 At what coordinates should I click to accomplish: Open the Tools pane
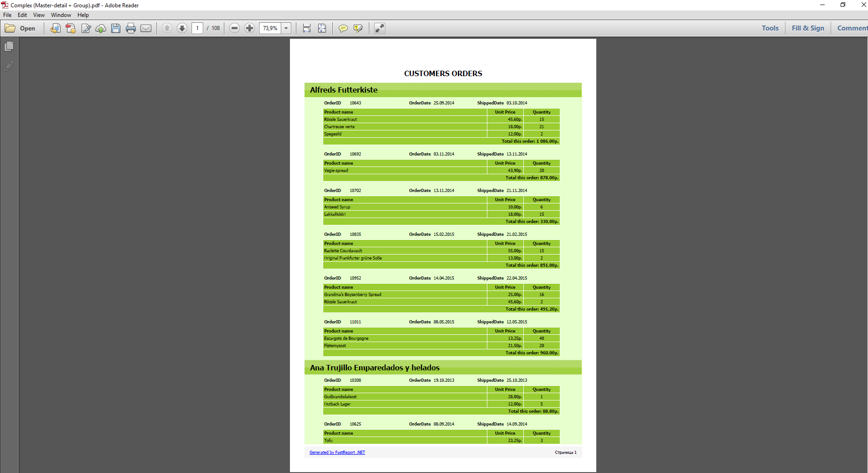point(770,28)
